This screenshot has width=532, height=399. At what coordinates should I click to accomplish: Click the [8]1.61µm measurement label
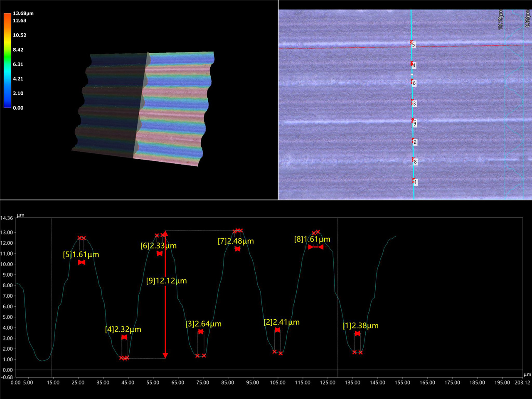tap(312, 239)
